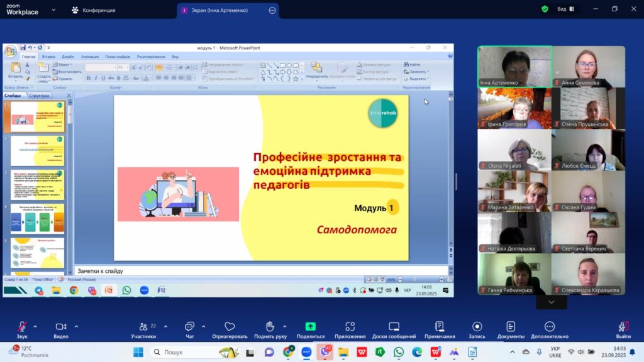
Task: Raise hand with Поднять руку icon
Action: tap(270, 327)
